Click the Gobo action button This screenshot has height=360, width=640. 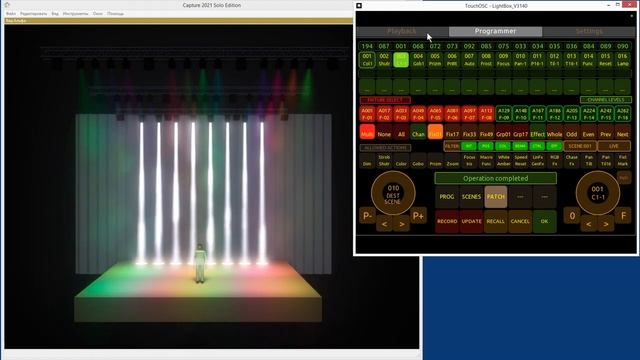418,160
